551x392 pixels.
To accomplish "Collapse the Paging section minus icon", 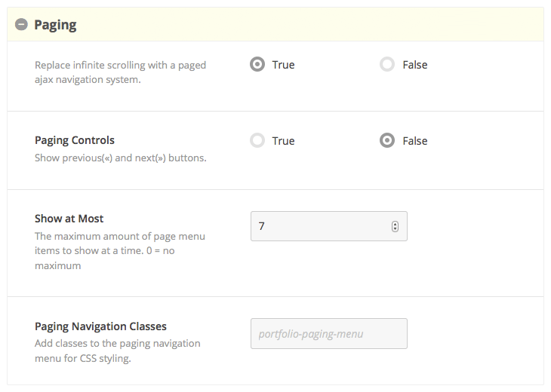I will point(21,25).
